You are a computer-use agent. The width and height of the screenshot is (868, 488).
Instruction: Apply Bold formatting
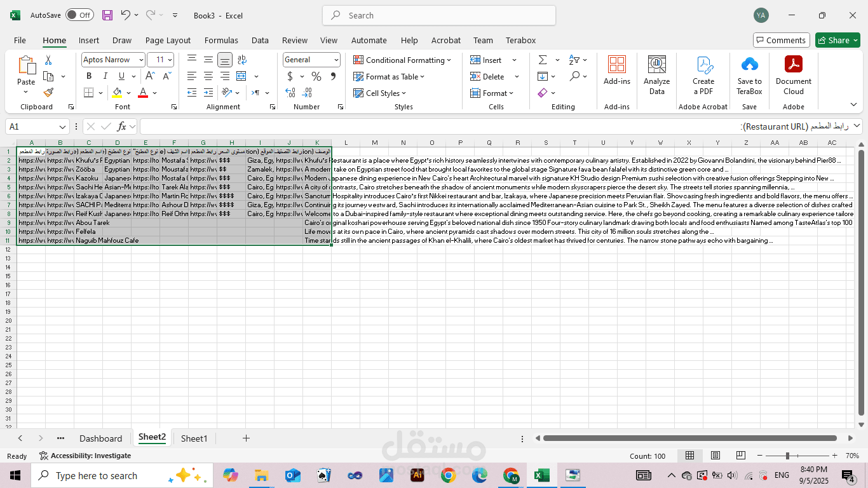tap(89, 76)
